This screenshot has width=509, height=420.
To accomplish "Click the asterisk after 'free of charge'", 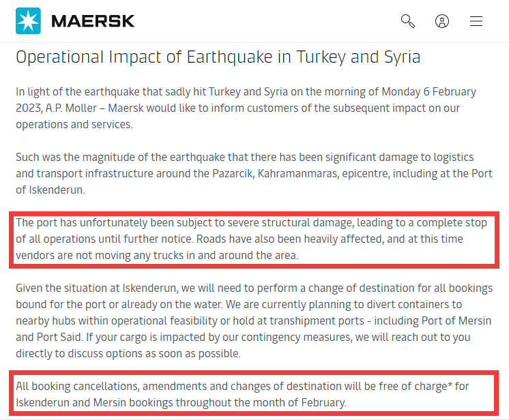I will point(451,386).
